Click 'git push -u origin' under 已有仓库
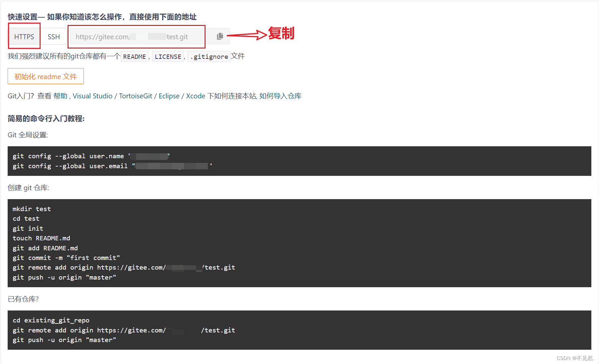This screenshot has width=599, height=364. point(64,340)
